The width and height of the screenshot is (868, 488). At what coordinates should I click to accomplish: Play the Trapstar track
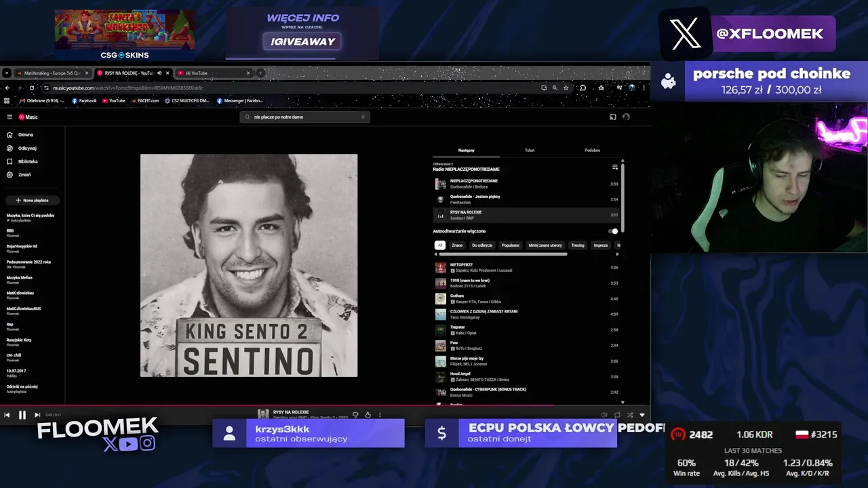point(526,330)
